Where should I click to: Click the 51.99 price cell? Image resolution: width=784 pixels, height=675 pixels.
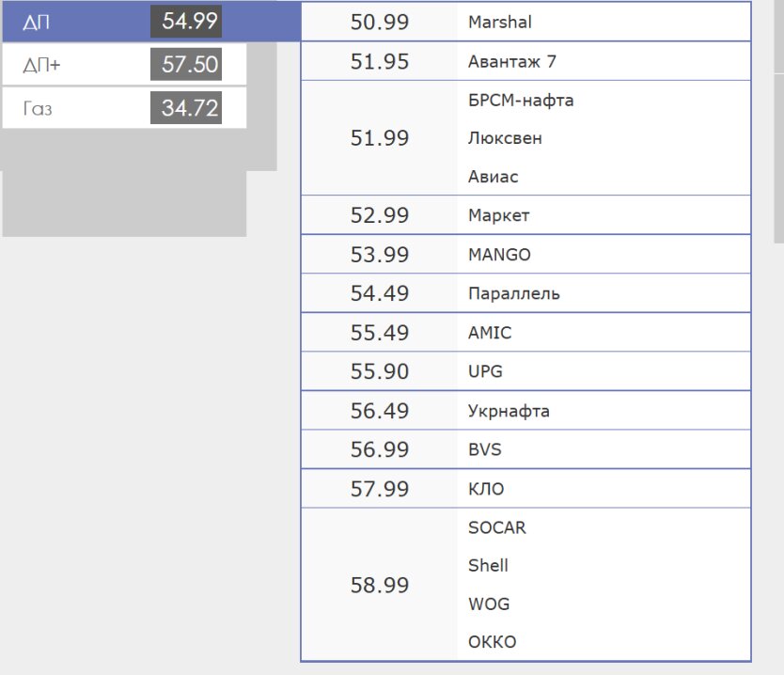(x=380, y=138)
